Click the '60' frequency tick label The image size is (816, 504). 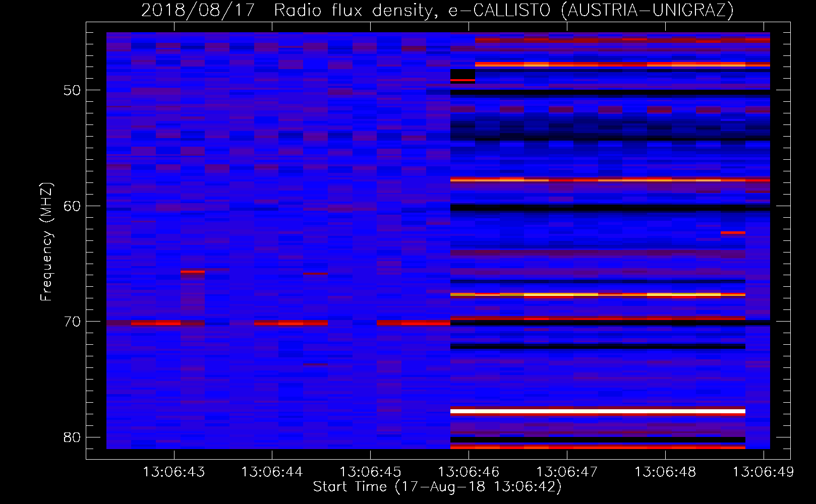(x=72, y=206)
